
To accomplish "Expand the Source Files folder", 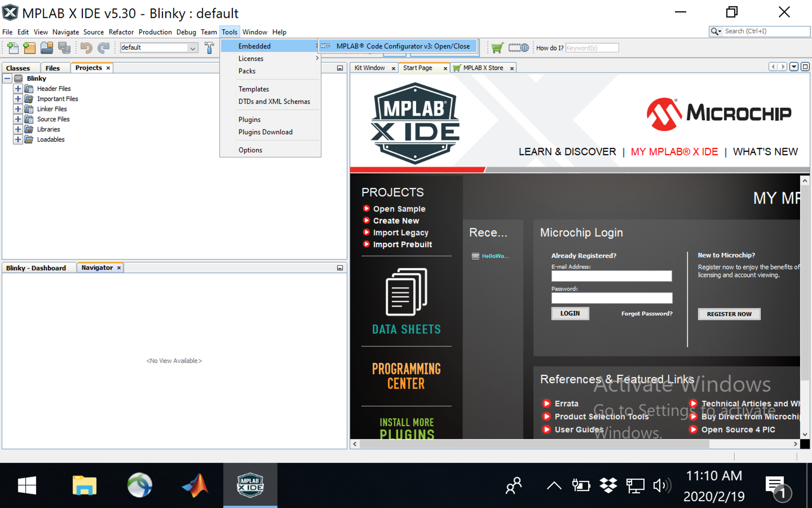I will pyautogui.click(x=18, y=119).
